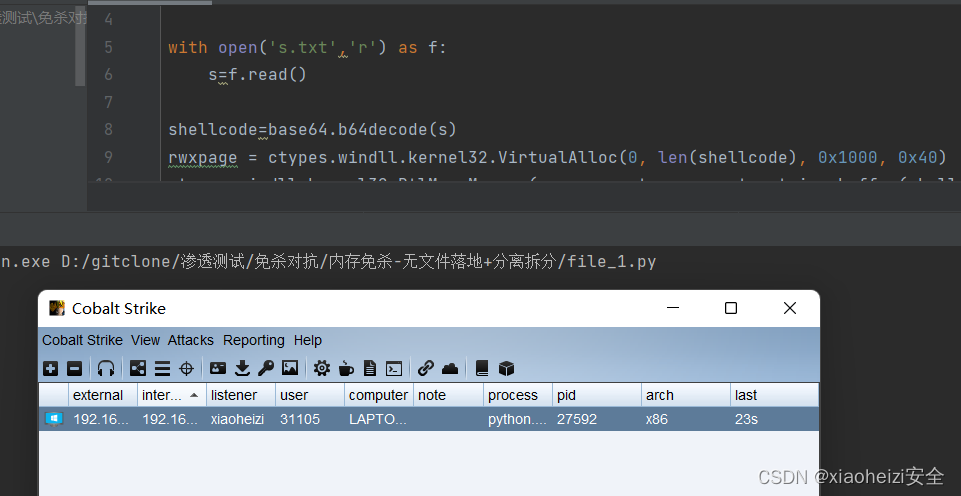Click the rwxpage VirtualAlloc code line

[558, 158]
